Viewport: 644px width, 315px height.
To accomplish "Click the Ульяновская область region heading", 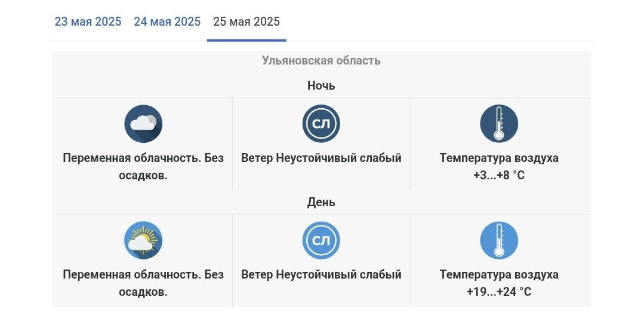I will (321, 61).
